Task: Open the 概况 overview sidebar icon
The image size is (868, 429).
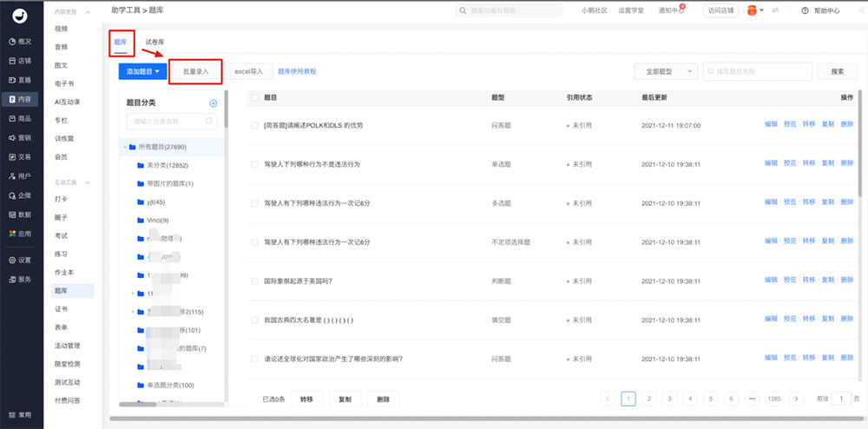Action: click(x=10, y=42)
